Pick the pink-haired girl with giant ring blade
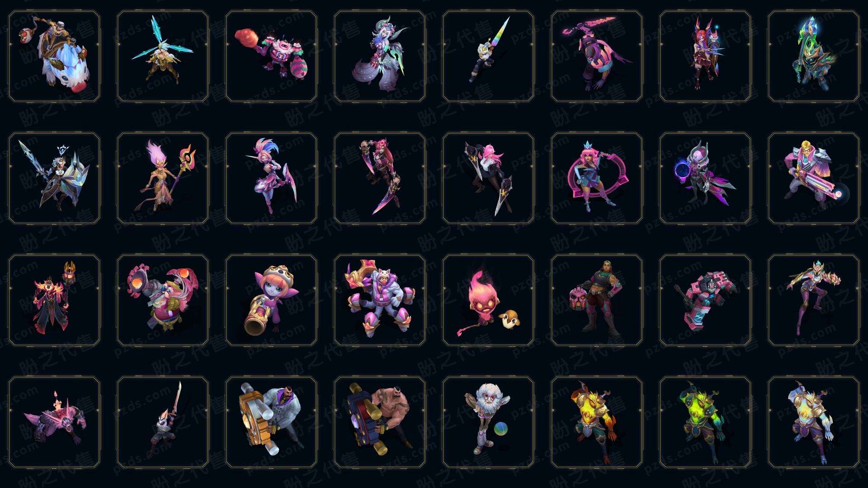This screenshot has height=488, width=868. (x=597, y=178)
